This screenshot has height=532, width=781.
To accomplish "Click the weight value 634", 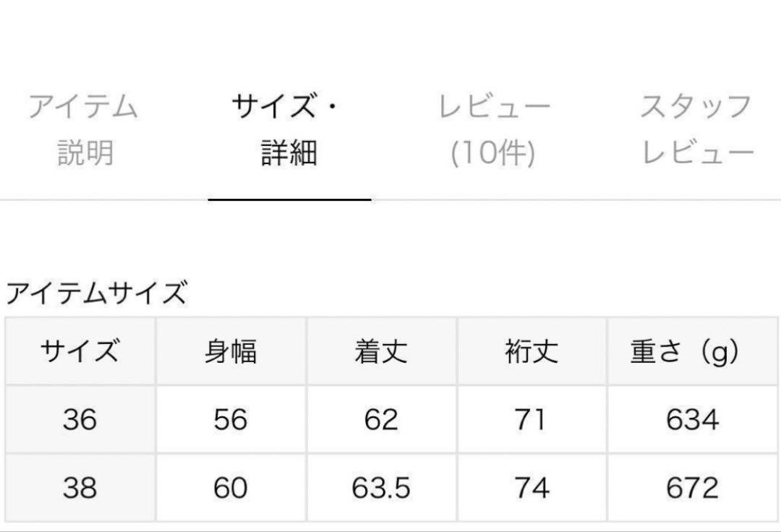I will [x=692, y=419].
